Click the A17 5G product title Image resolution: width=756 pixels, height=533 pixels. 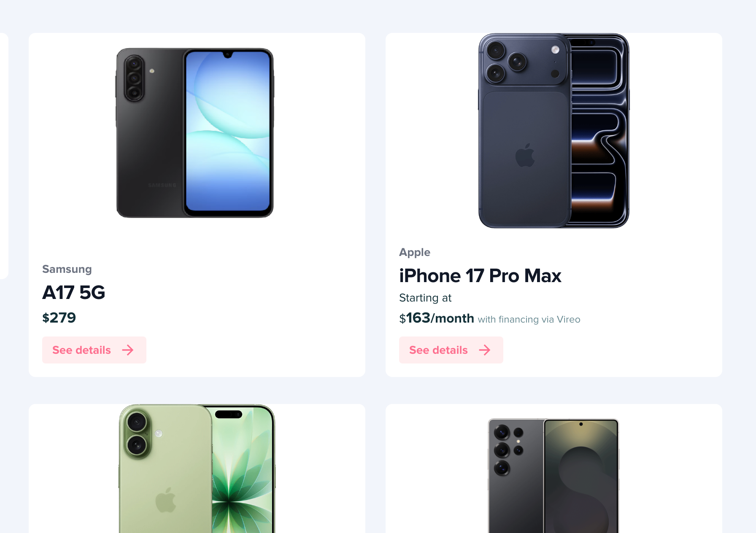74,292
